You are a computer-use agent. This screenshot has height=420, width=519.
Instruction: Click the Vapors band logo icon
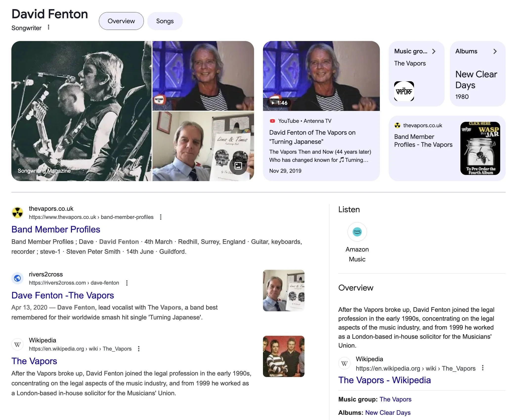tap(404, 91)
